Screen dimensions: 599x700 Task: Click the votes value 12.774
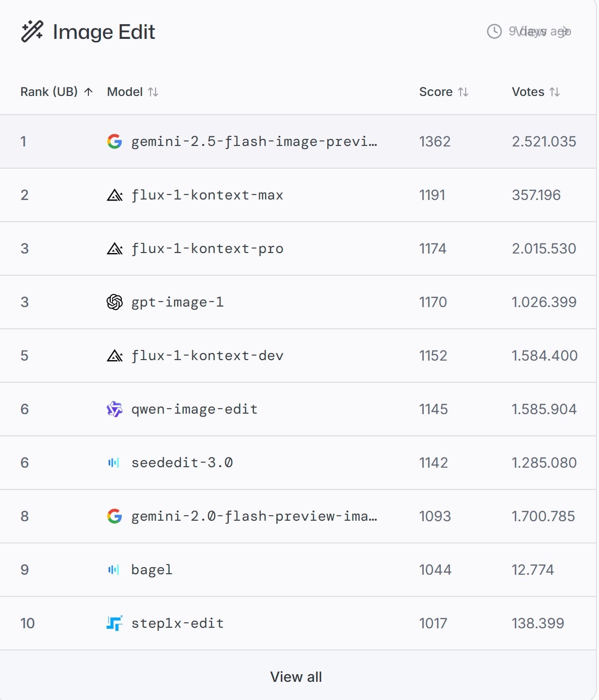point(533,570)
